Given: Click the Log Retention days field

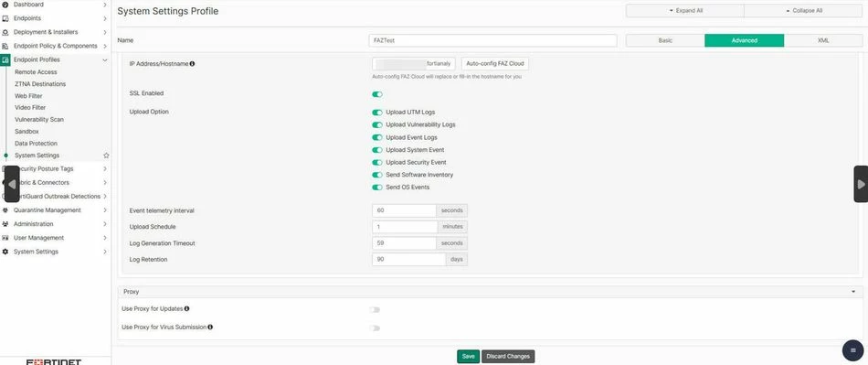Looking at the screenshot, I should pyautogui.click(x=408, y=259).
